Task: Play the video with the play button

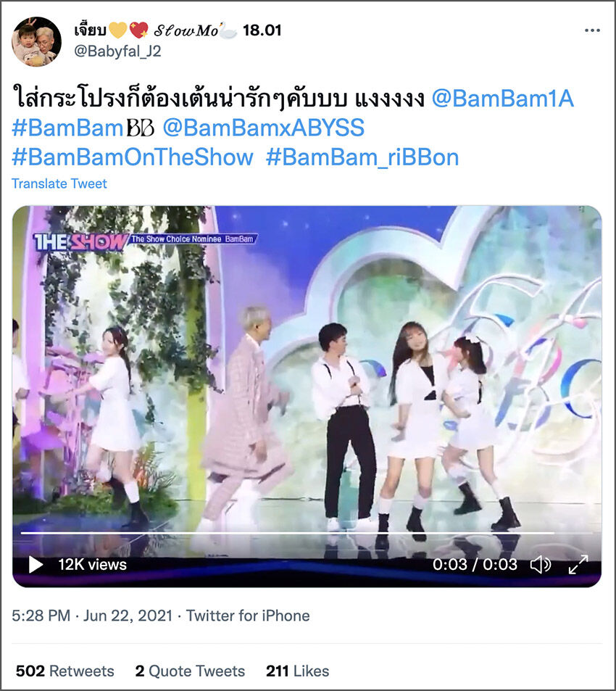Action: pyautogui.click(x=36, y=565)
